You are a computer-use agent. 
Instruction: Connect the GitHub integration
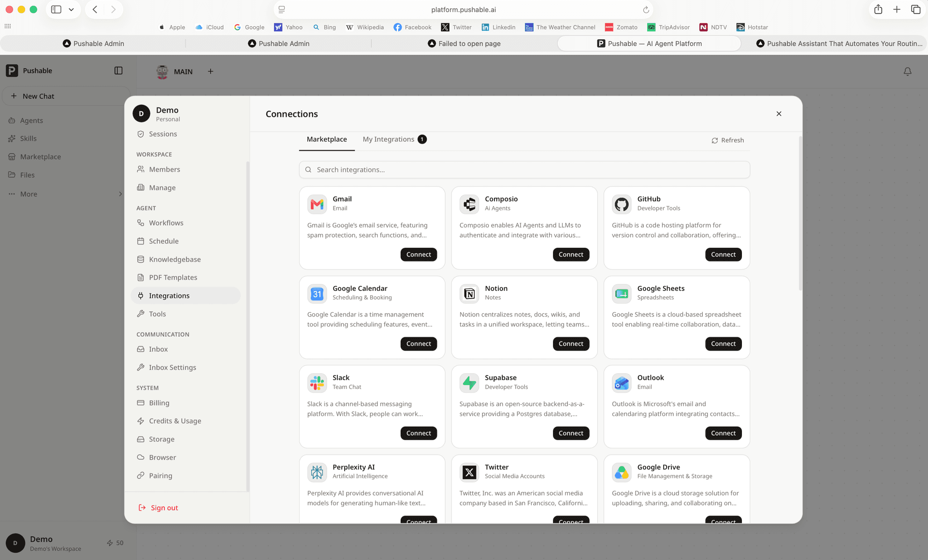point(723,255)
